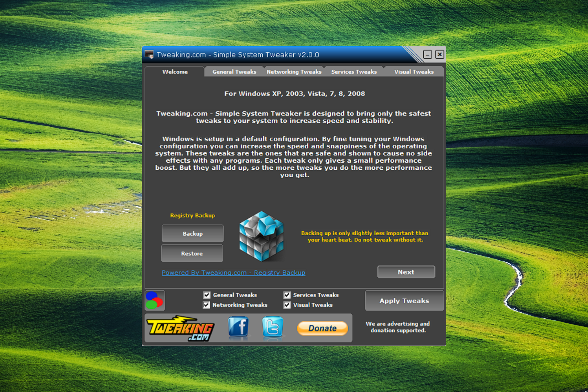Disable the Services Tweaks checkbox

pos(287,295)
